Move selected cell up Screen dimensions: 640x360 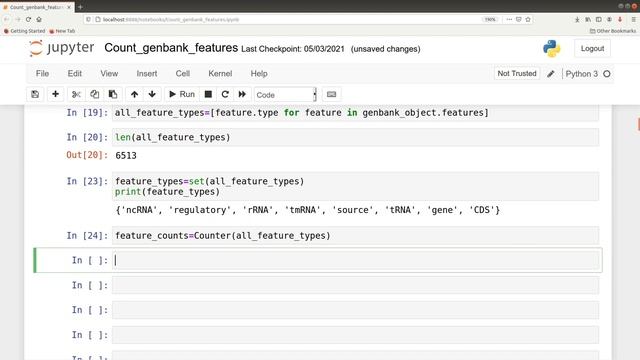pyautogui.click(x=134, y=94)
